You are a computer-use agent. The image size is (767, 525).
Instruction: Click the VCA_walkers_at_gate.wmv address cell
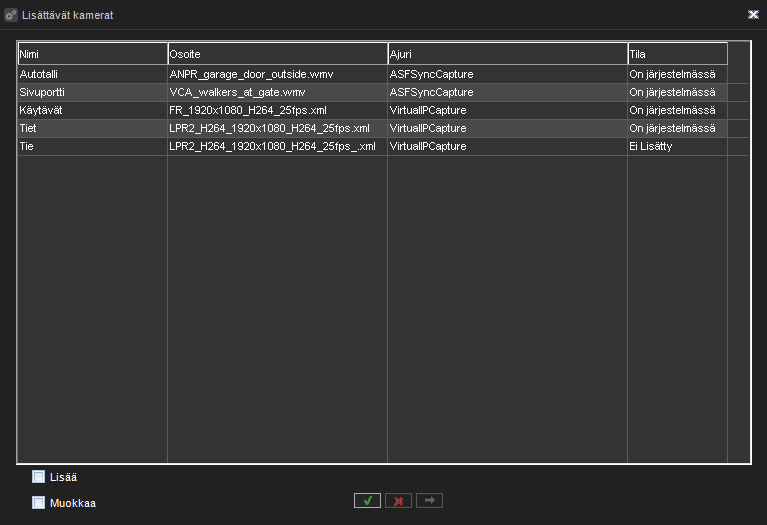277,92
